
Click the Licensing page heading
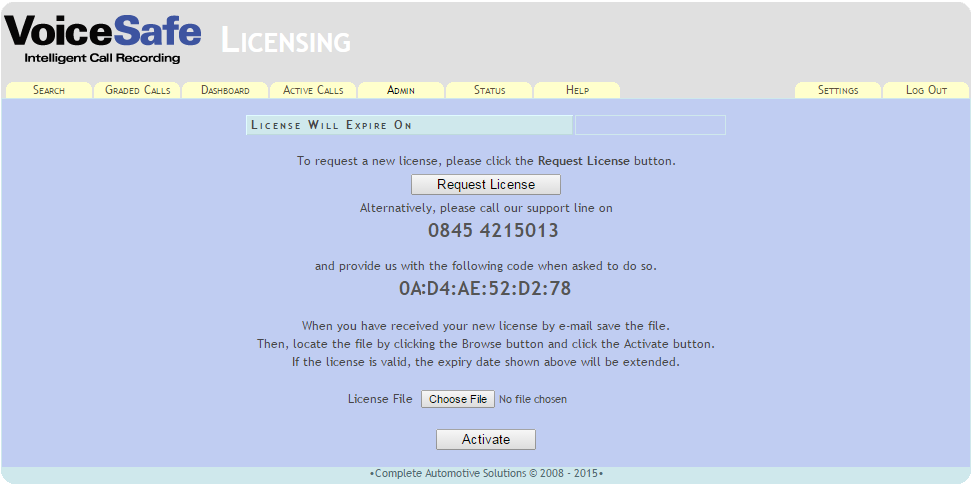[x=286, y=41]
